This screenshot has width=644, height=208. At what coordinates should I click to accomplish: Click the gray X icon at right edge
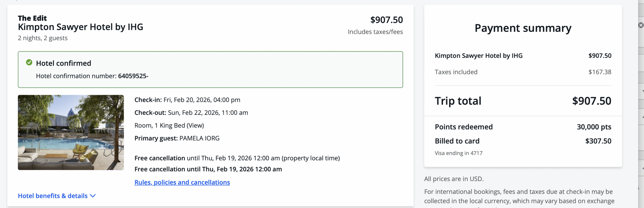[641, 25]
